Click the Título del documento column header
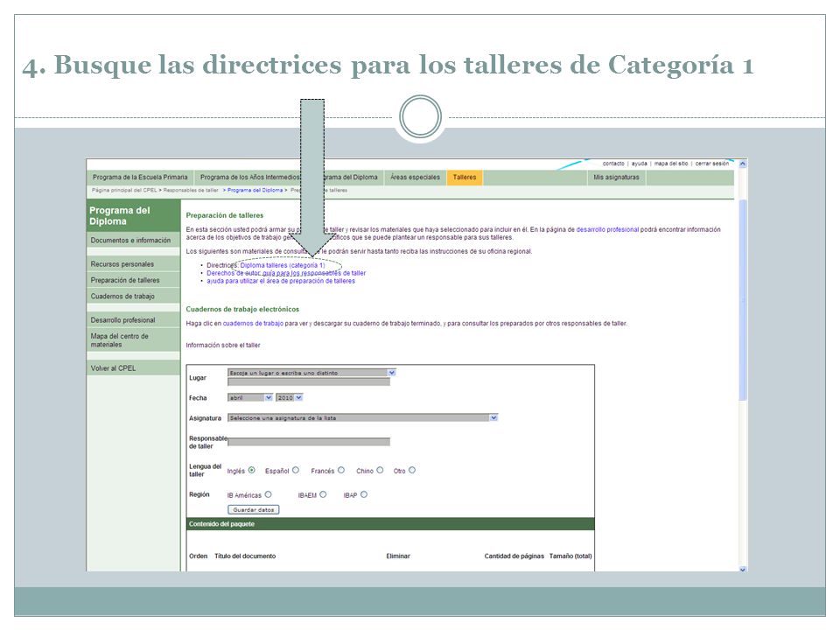The width and height of the screenshot is (840, 630). click(x=245, y=556)
